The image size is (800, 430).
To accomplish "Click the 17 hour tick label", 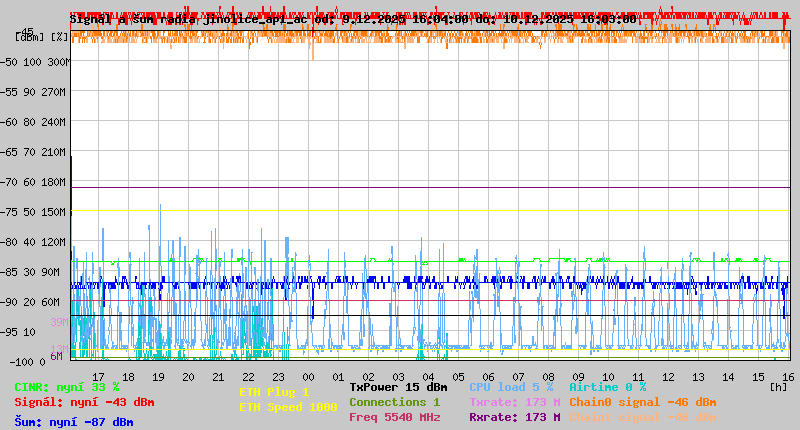I will point(98,377).
